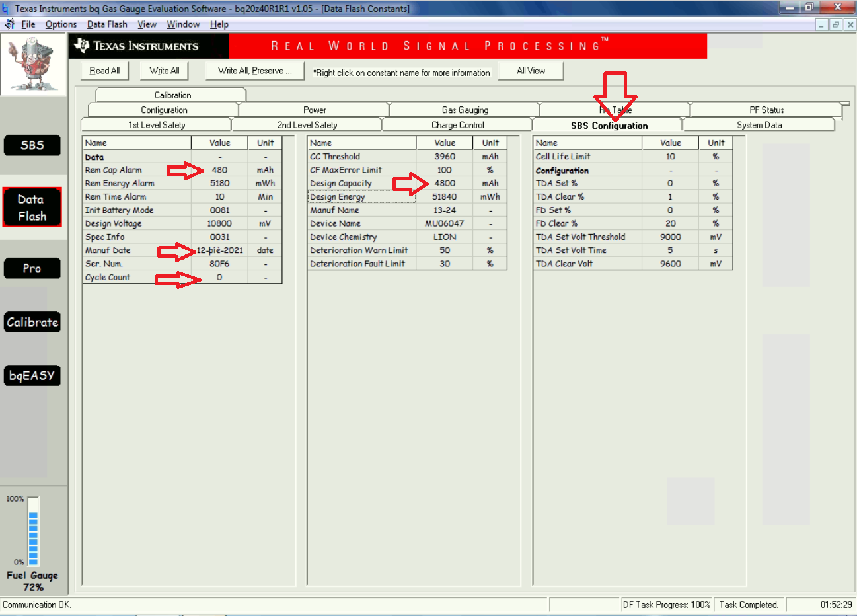Select the Device Chemistry value LION
Viewport: 857px width, 616px height.
tap(445, 237)
